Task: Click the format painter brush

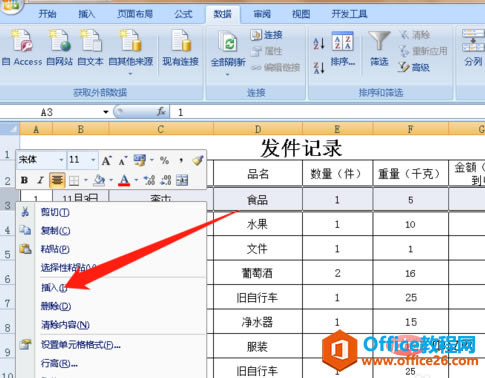Action: click(198, 160)
